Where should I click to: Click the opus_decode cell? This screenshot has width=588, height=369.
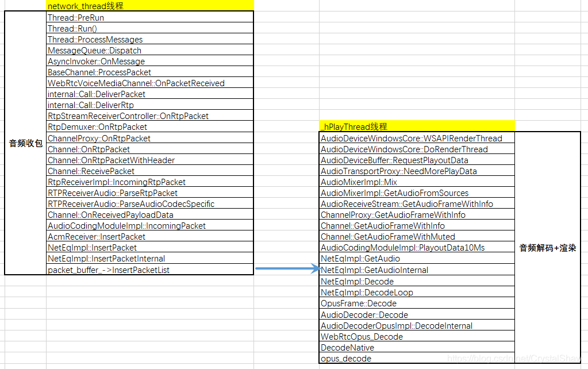[416, 359]
